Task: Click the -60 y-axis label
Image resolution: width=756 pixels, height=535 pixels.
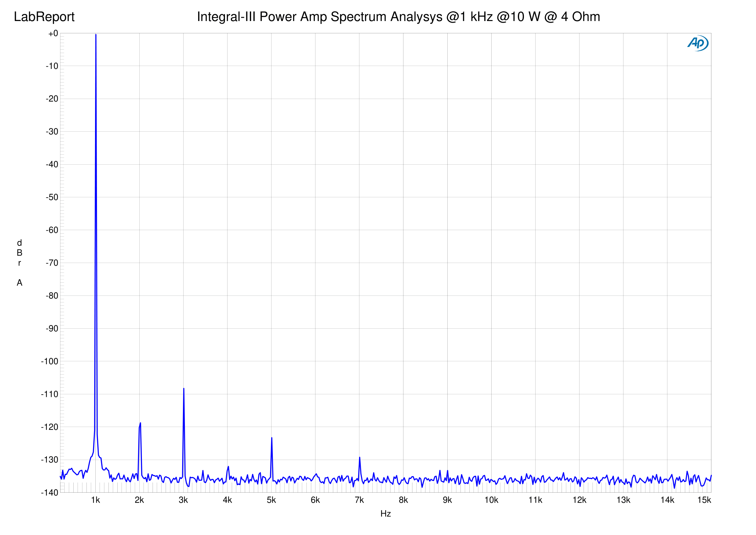Action: 52,230
